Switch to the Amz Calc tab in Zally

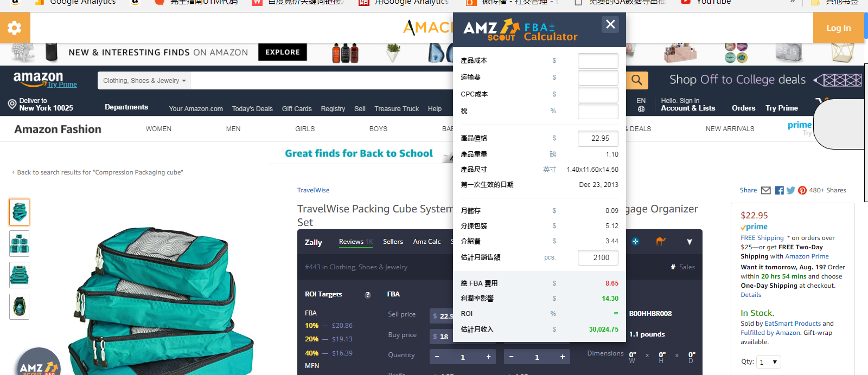coord(427,242)
